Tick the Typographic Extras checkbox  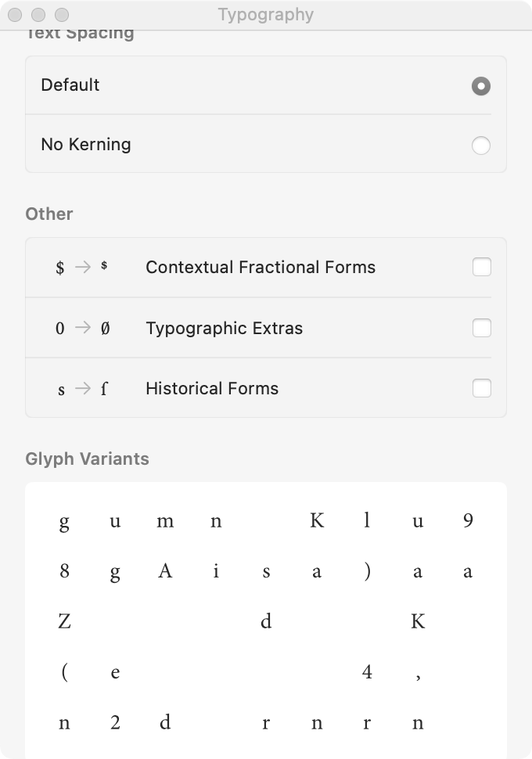pyautogui.click(x=482, y=328)
